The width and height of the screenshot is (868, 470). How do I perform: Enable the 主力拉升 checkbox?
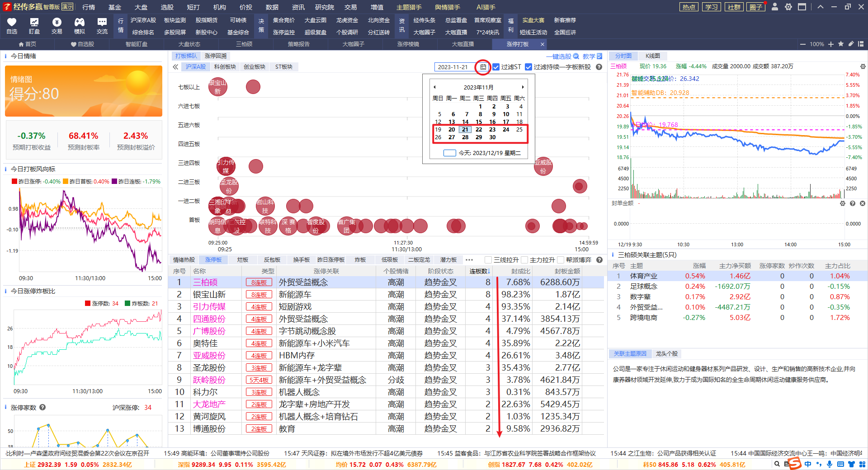pyautogui.click(x=524, y=260)
